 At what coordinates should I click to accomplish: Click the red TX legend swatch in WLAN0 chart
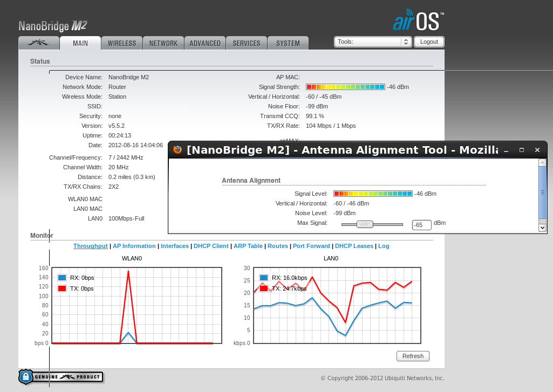pos(62,288)
